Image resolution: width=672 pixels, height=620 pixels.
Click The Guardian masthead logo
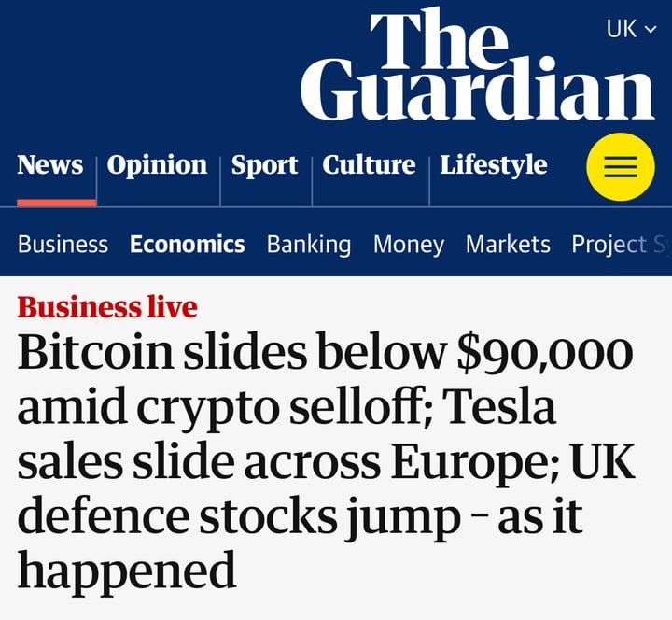(x=477, y=65)
